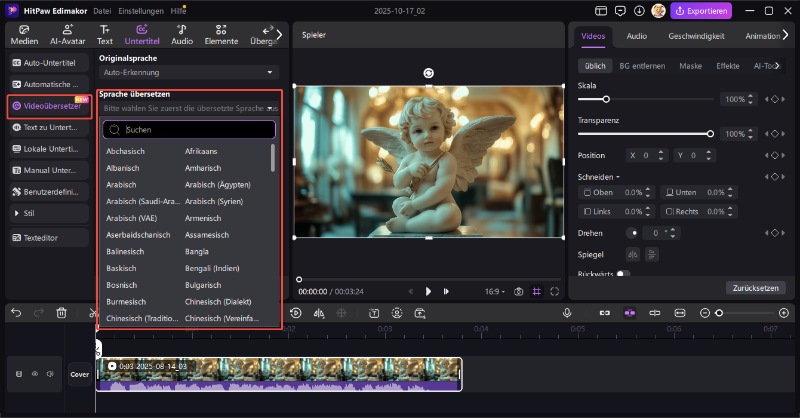Mute the video track speaker icon
Screen dimensions: 800x418
pyautogui.click(x=50, y=374)
